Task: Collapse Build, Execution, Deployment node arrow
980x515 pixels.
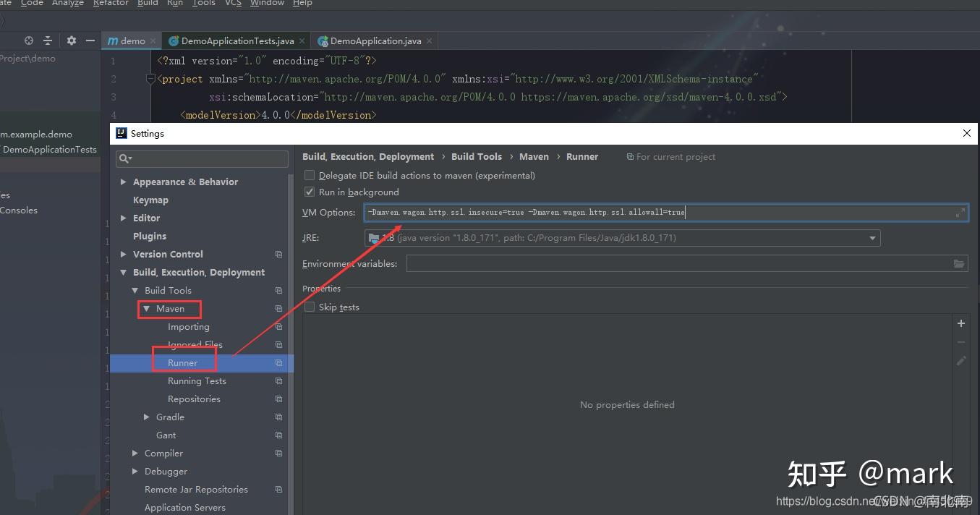Action: click(x=124, y=273)
